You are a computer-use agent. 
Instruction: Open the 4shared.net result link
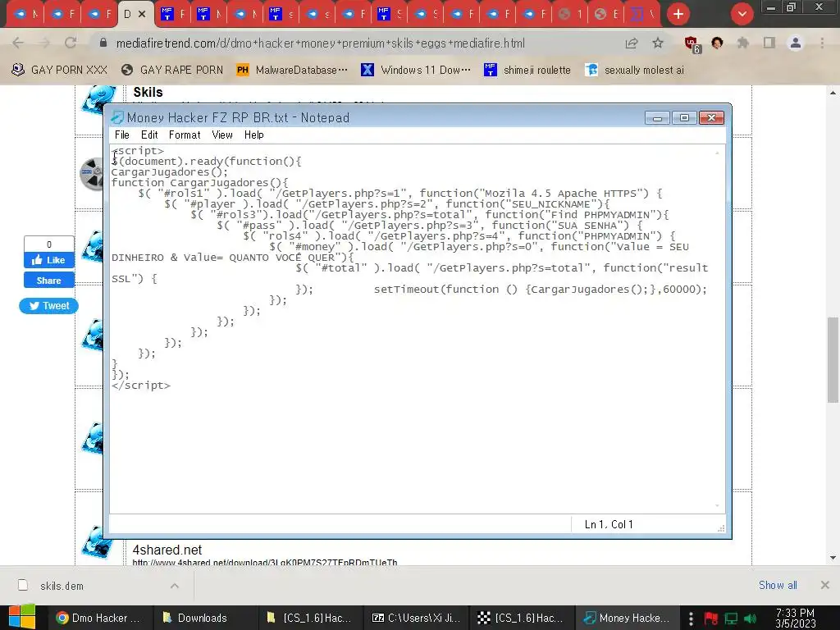point(167,550)
